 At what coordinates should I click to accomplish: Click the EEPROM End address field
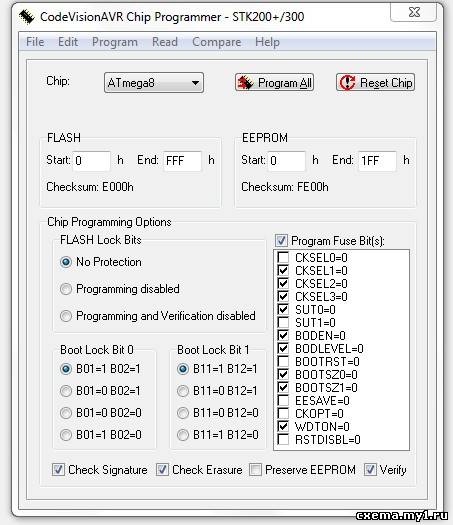pyautogui.click(x=377, y=161)
